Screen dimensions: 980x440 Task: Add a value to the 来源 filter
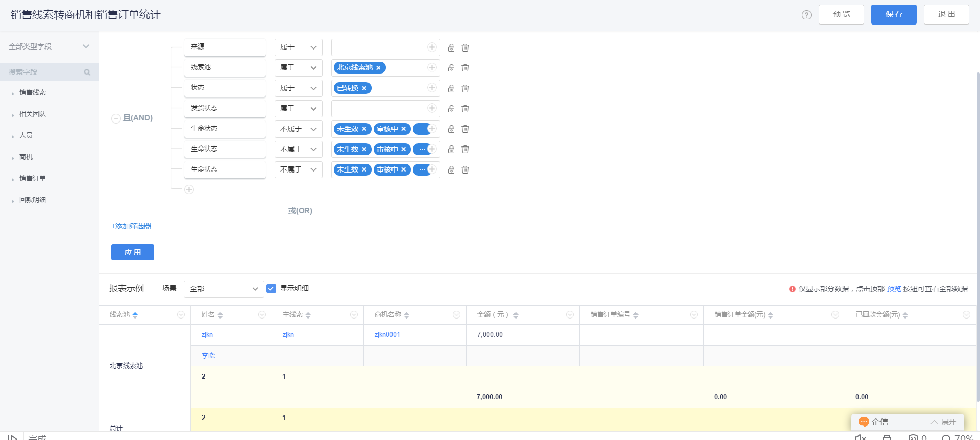pyautogui.click(x=432, y=47)
